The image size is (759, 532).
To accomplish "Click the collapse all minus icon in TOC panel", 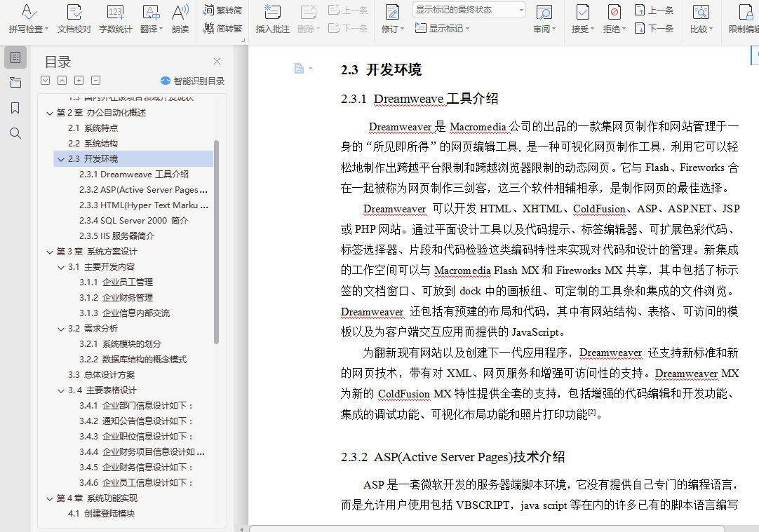I will (x=96, y=81).
